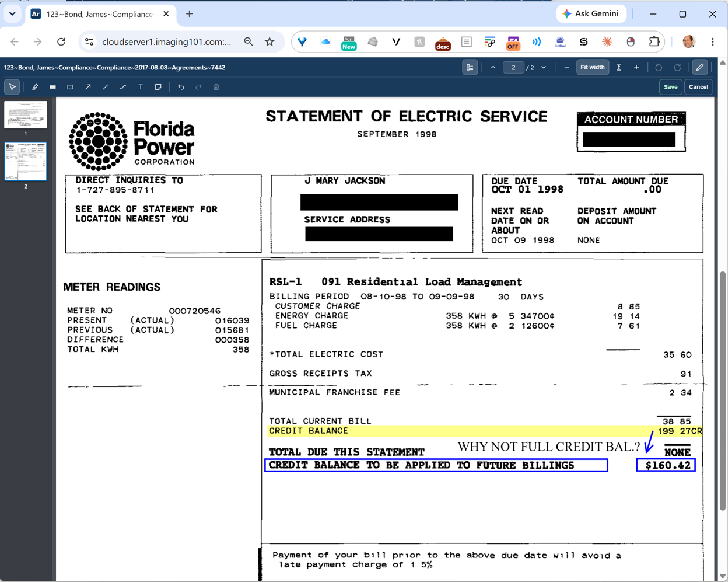
Task: Click the document title 123~Bond, James~Compliance
Action: tap(115, 68)
